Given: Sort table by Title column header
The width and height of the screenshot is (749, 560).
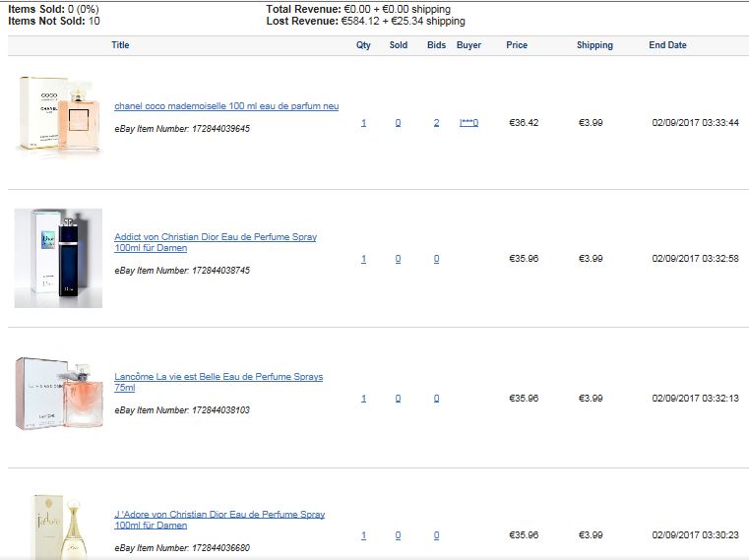Looking at the screenshot, I should click(x=120, y=45).
